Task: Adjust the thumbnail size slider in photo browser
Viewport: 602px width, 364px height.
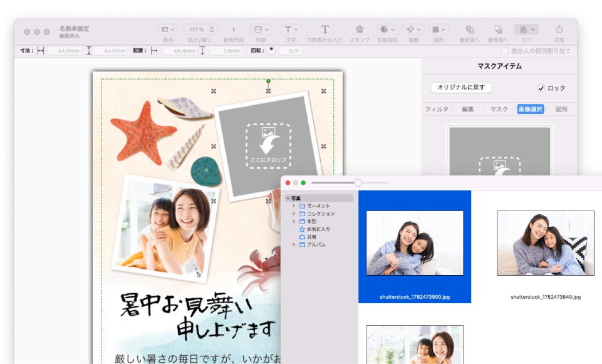Action: pyautogui.click(x=358, y=183)
